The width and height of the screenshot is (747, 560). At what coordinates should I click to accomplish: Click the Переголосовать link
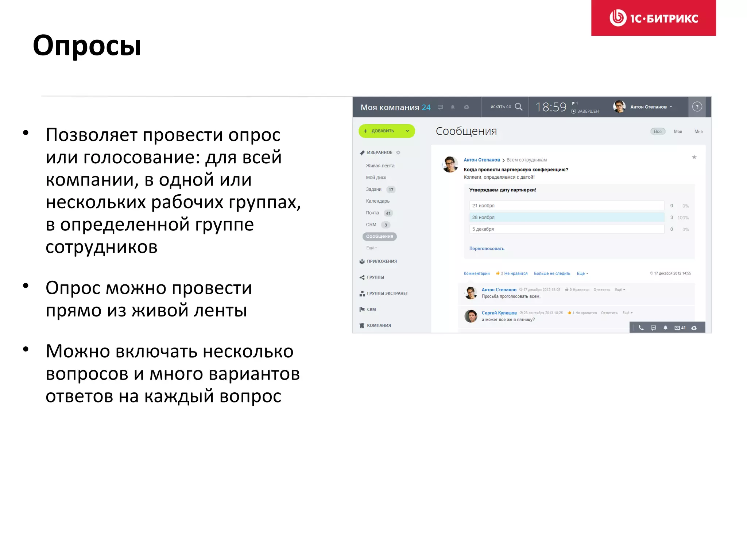(487, 249)
